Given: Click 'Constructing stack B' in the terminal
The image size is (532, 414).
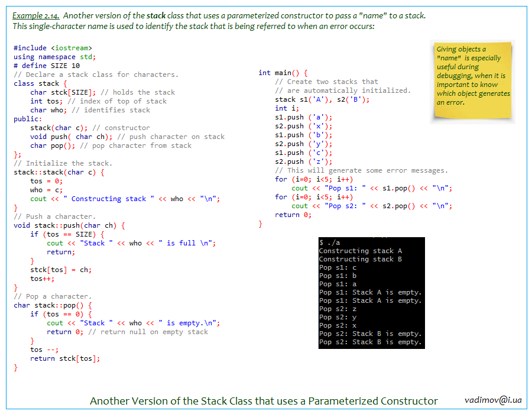Looking at the screenshot, I should tap(361, 259).
